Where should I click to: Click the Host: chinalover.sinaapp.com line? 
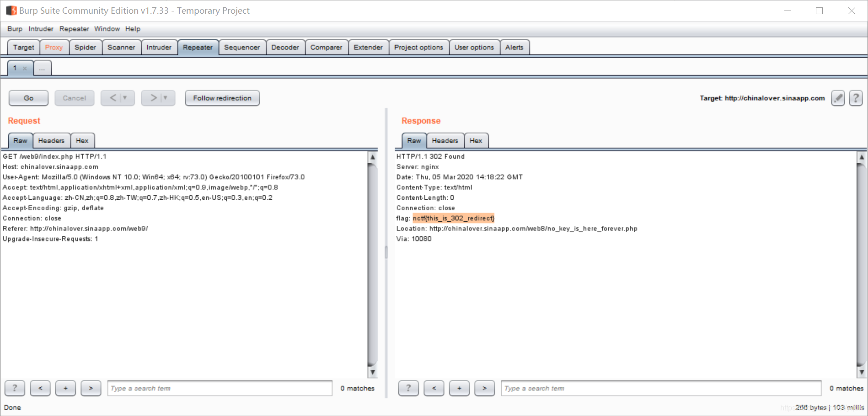(50, 167)
